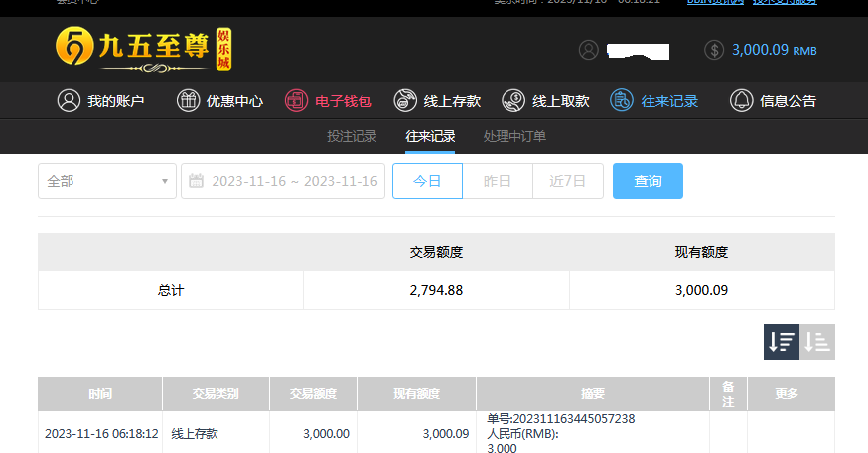Click the 电子钱包 wallet icon
Screen dimensions: 868x453
click(x=296, y=101)
